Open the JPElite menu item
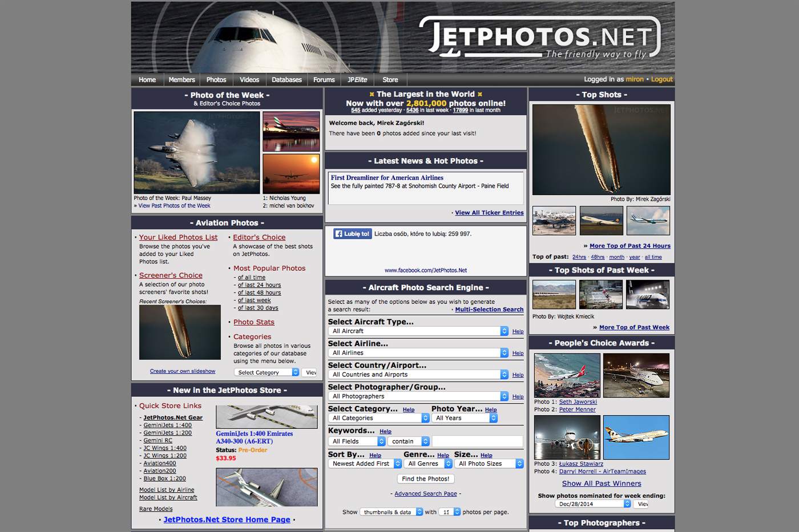The image size is (799, 532). point(357,80)
